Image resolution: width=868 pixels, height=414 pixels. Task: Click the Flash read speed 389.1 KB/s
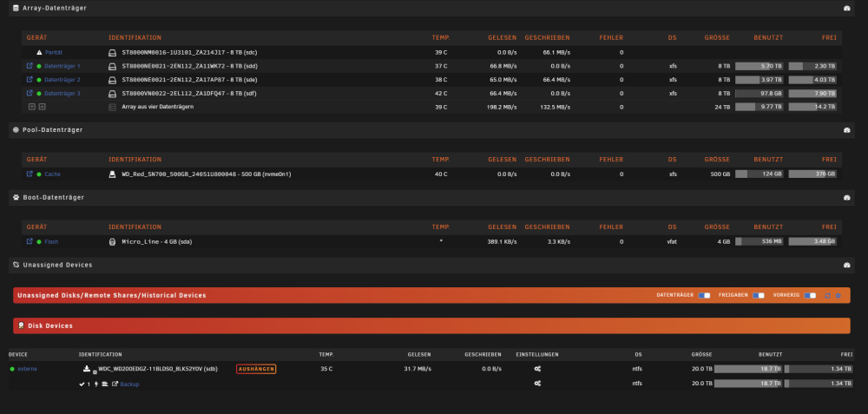(502, 241)
